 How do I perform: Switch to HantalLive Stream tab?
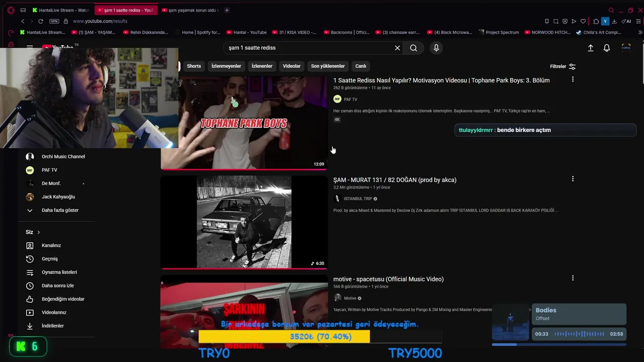60,10
